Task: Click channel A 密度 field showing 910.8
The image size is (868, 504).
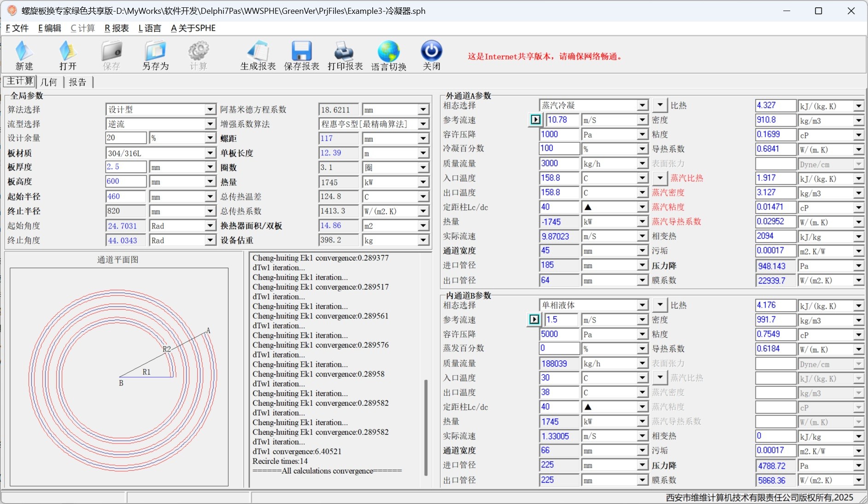Action: 776,120
